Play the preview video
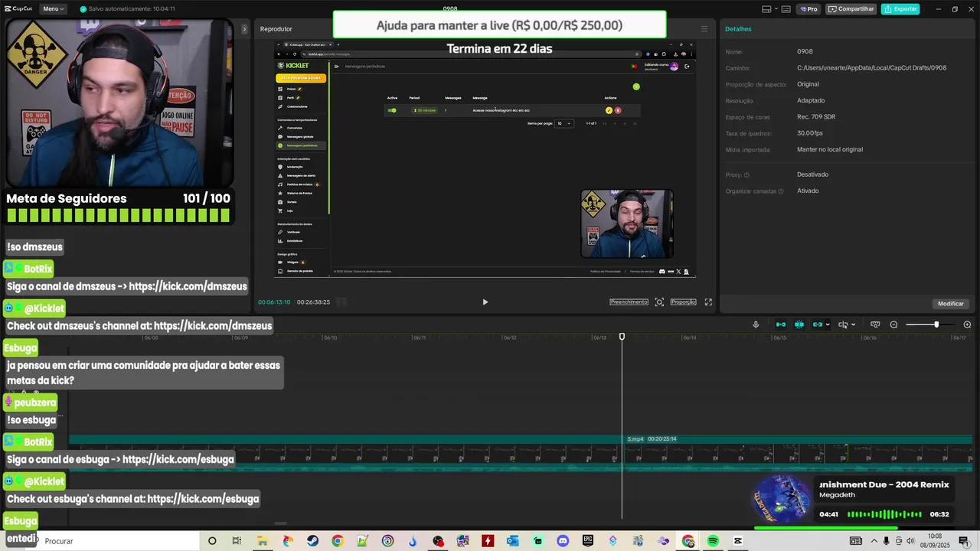The width and height of the screenshot is (980, 551). pyautogui.click(x=485, y=302)
